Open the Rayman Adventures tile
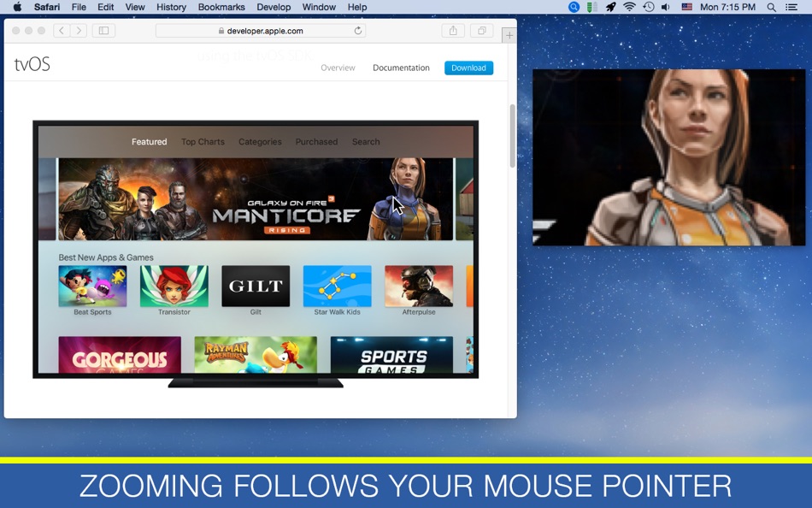This screenshot has width=812, height=508. coord(256,355)
